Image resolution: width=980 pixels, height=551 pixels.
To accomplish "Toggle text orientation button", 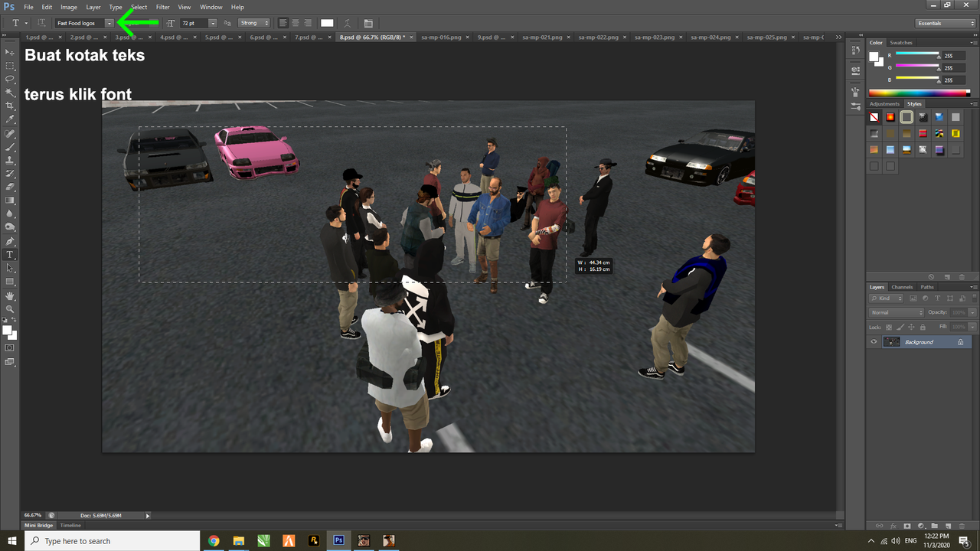I will [x=41, y=23].
